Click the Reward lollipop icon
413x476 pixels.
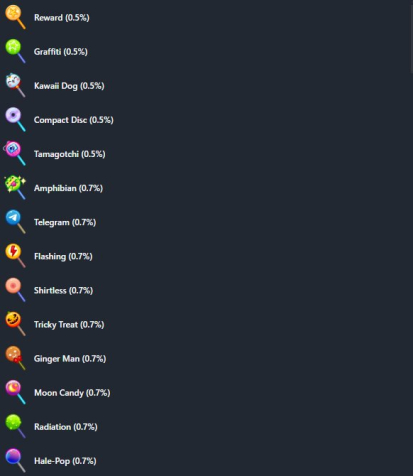[x=15, y=17]
